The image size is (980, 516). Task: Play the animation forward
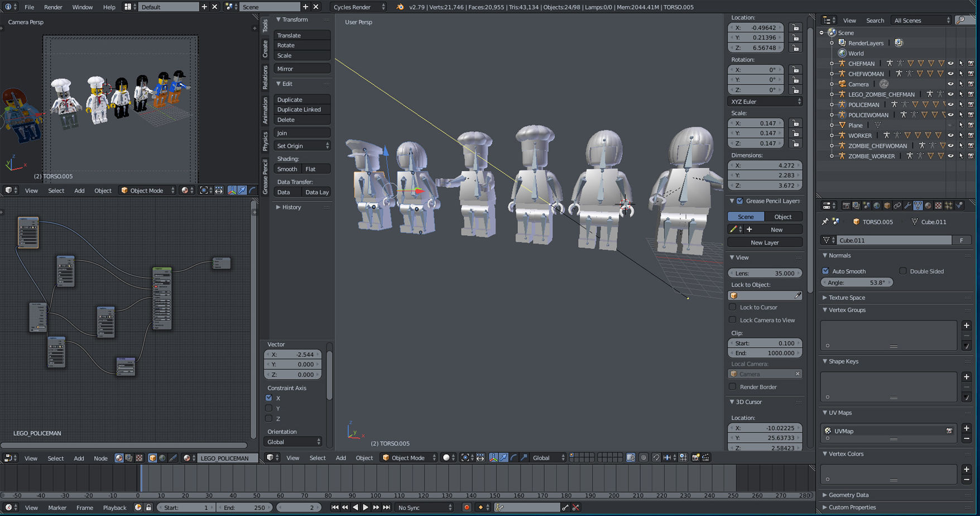[x=366, y=507]
